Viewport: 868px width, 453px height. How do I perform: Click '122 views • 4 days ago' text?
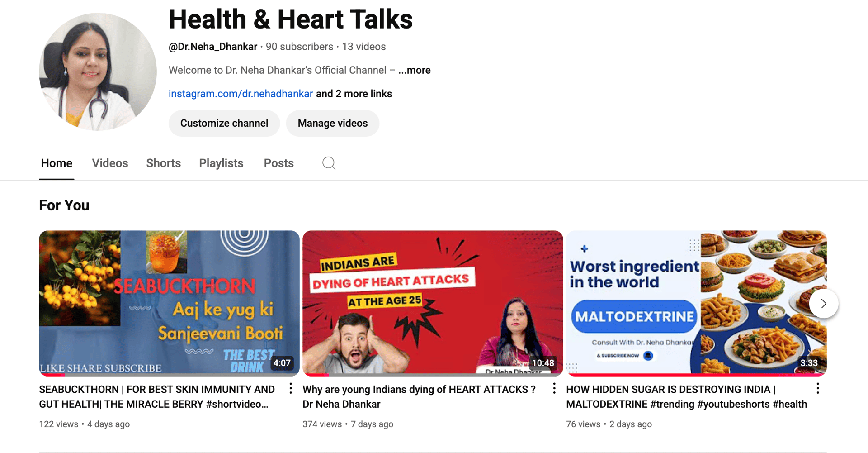click(85, 424)
